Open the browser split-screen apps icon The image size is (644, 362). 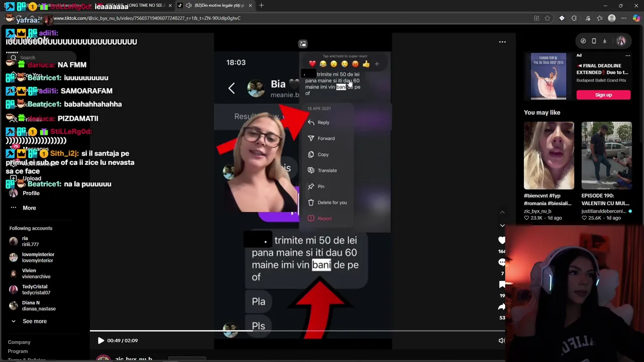click(536, 18)
